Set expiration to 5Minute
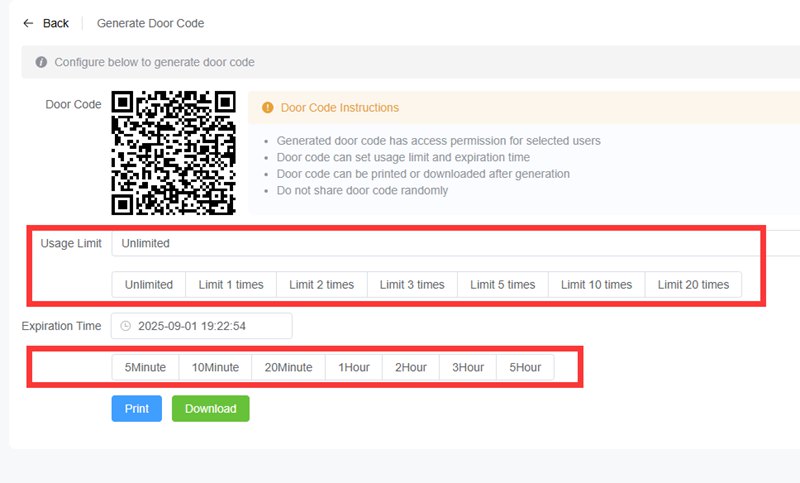The image size is (800, 483). coord(145,367)
